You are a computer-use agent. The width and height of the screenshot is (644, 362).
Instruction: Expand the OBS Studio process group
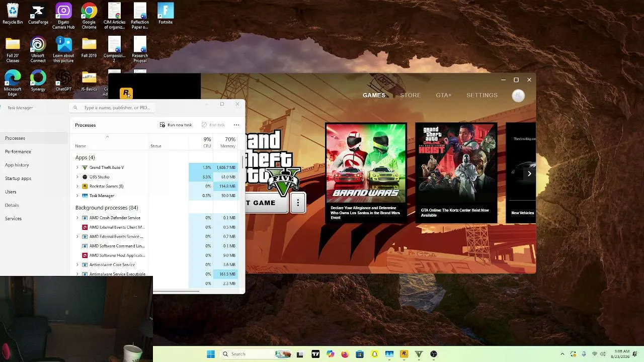[x=77, y=177]
